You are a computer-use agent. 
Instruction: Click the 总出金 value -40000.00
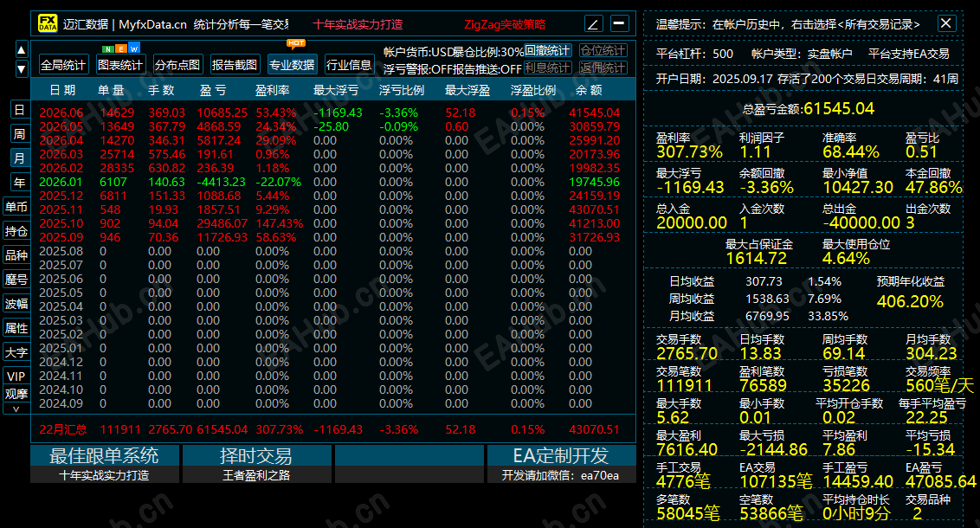tap(861, 222)
